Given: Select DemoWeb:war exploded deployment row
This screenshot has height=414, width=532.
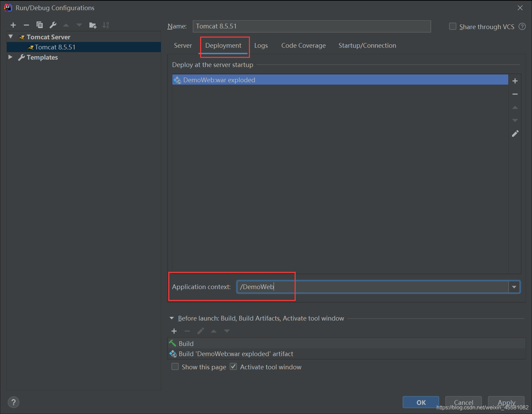Looking at the screenshot, I should 340,80.
